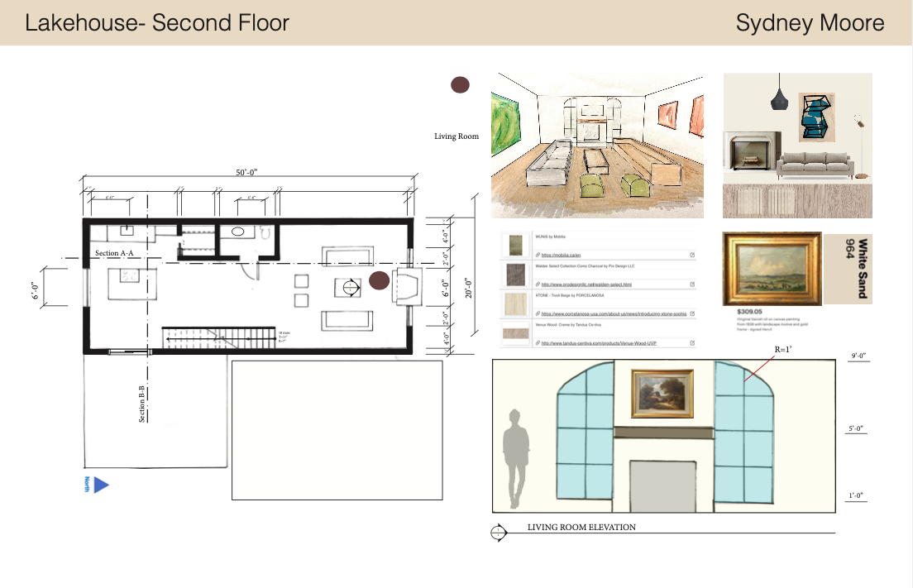Click the external-open icon beside the porcelanosa link
This screenshot has height=588, width=913.
[x=692, y=313]
